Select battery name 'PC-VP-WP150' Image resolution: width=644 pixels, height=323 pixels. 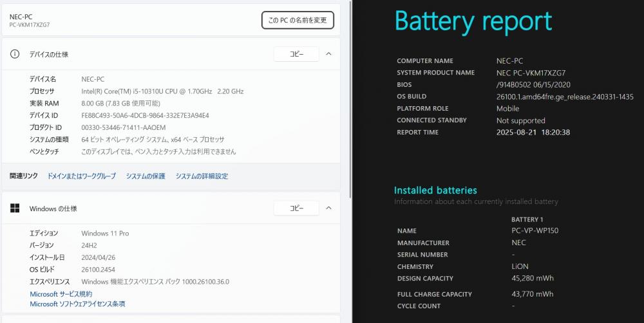pyautogui.click(x=535, y=230)
